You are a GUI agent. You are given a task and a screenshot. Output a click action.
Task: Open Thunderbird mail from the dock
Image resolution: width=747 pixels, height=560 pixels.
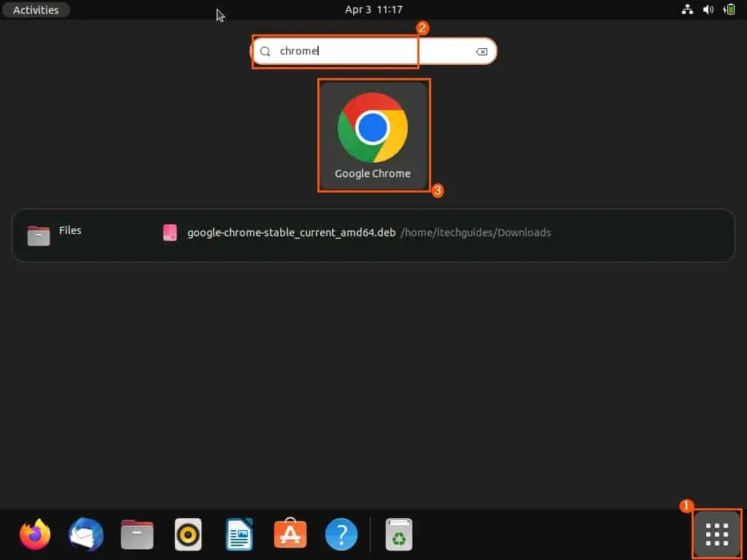tap(85, 534)
